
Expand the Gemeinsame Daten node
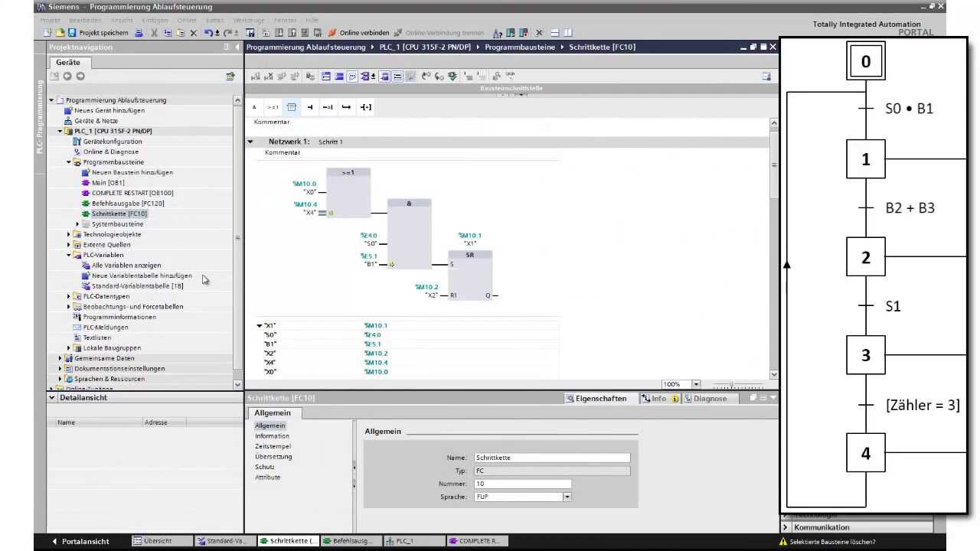(x=60, y=358)
